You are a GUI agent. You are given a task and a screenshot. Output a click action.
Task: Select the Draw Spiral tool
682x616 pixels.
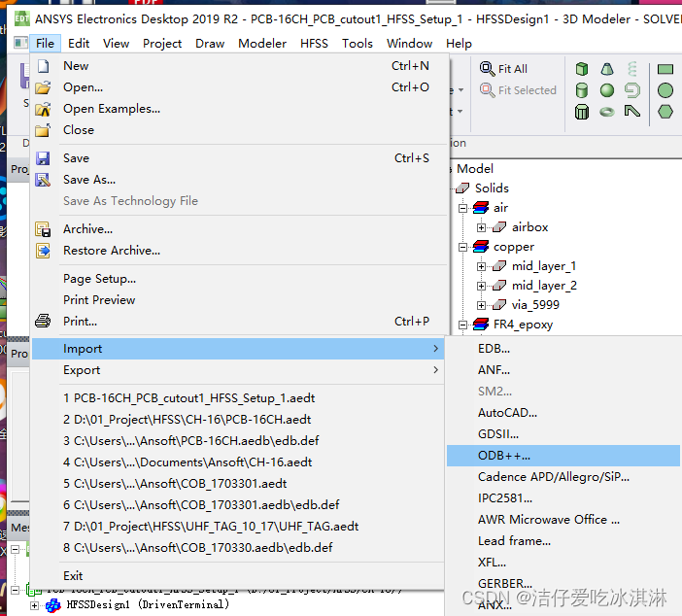[x=632, y=90]
